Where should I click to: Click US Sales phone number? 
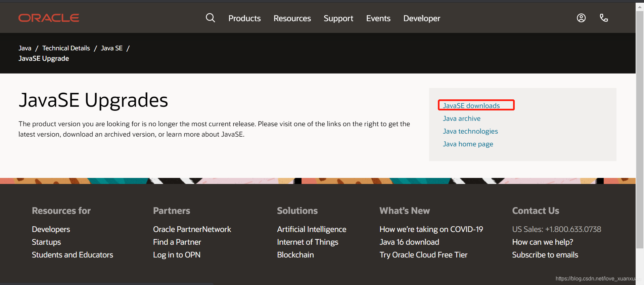point(556,229)
